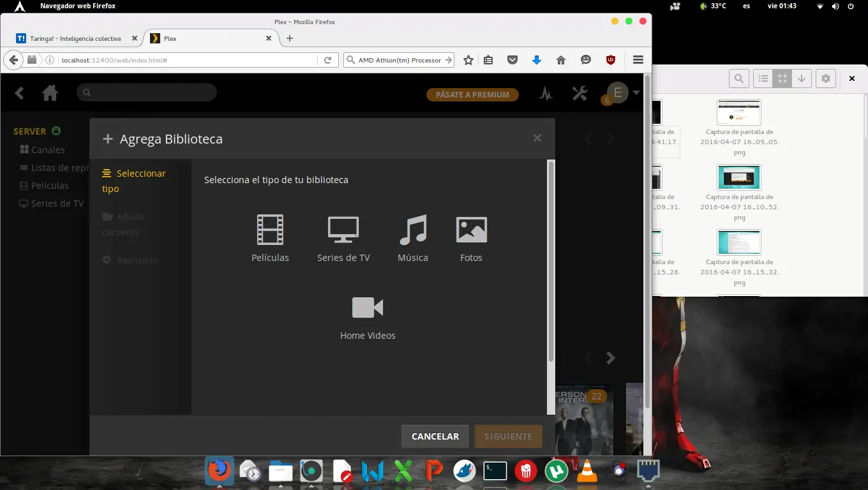The image size is (868, 490).
Task: Switch file manager to grid view
Action: (x=782, y=78)
